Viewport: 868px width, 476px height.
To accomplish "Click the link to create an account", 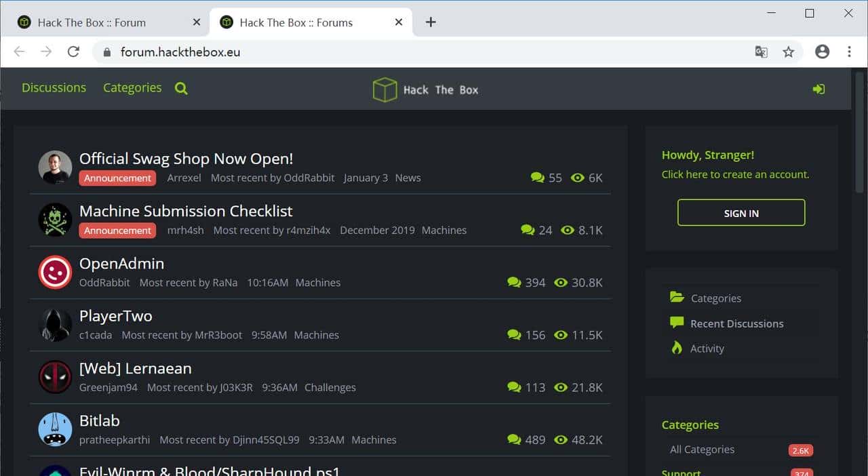I will [x=735, y=174].
